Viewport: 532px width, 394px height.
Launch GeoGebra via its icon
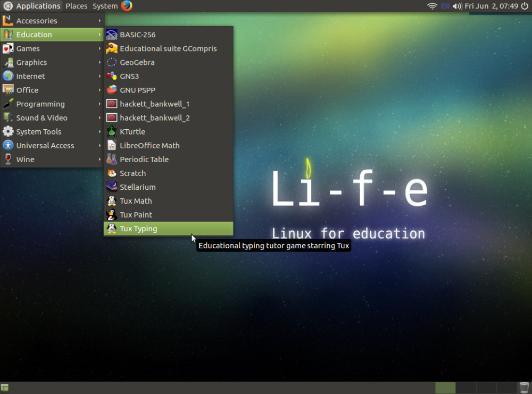(x=112, y=62)
